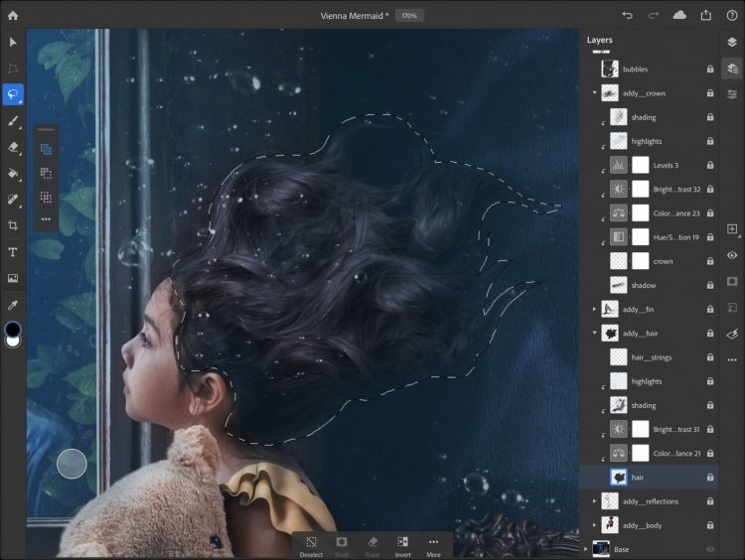
Task: Click the black foreground color chip
Action: tap(13, 329)
